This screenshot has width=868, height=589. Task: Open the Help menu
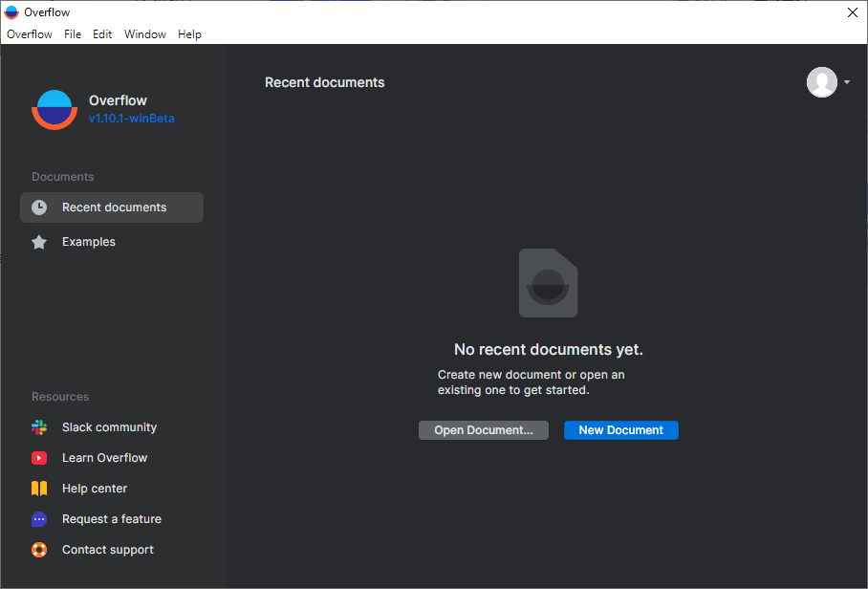189,34
